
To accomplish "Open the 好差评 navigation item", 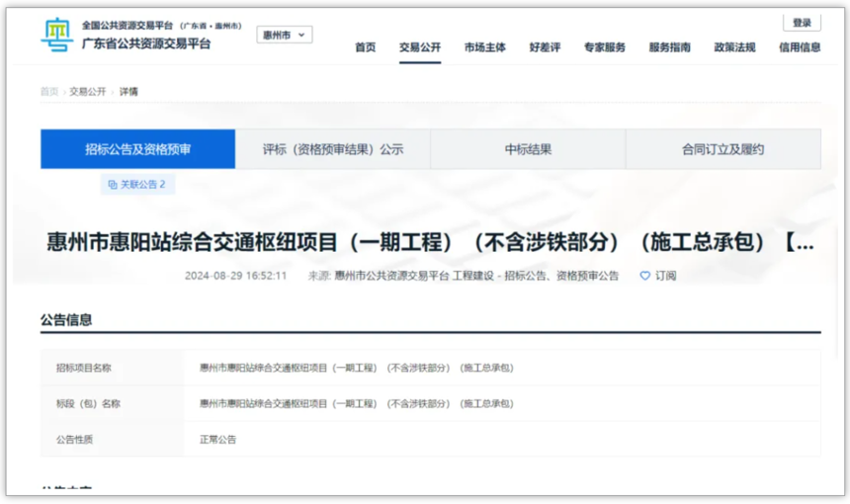I will click(x=545, y=47).
